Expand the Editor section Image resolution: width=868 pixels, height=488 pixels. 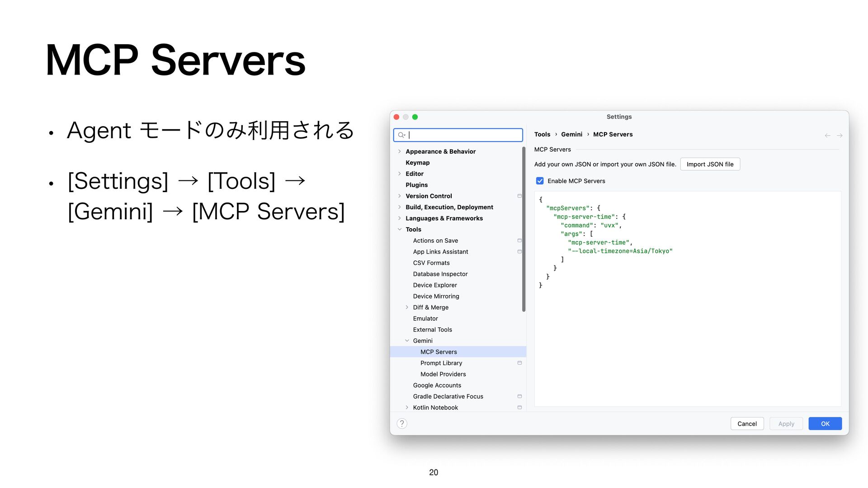400,174
